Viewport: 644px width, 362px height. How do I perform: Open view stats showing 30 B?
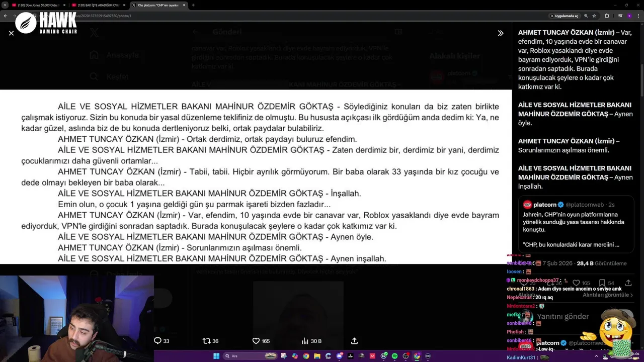311,341
